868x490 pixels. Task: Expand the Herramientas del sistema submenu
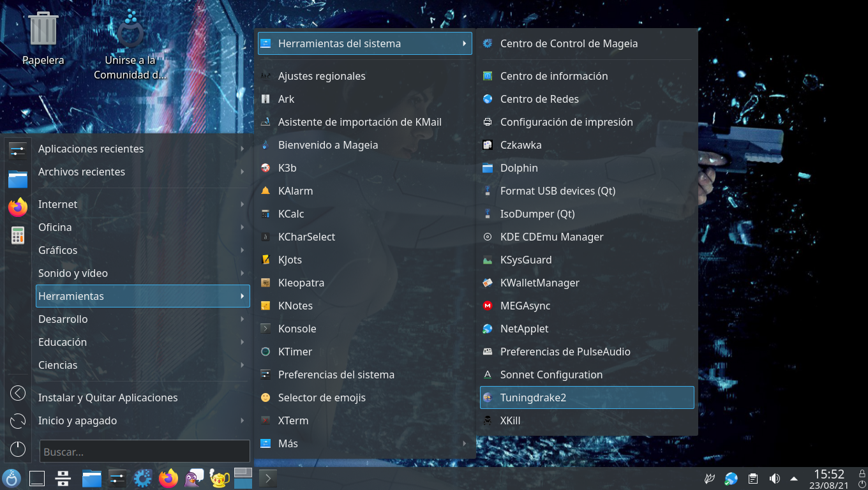[365, 43]
